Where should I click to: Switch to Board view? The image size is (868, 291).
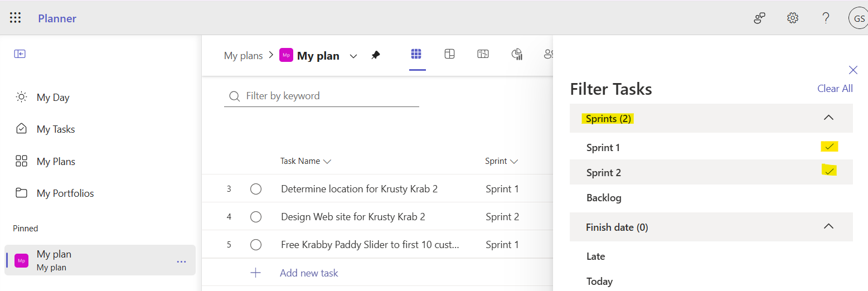point(449,54)
